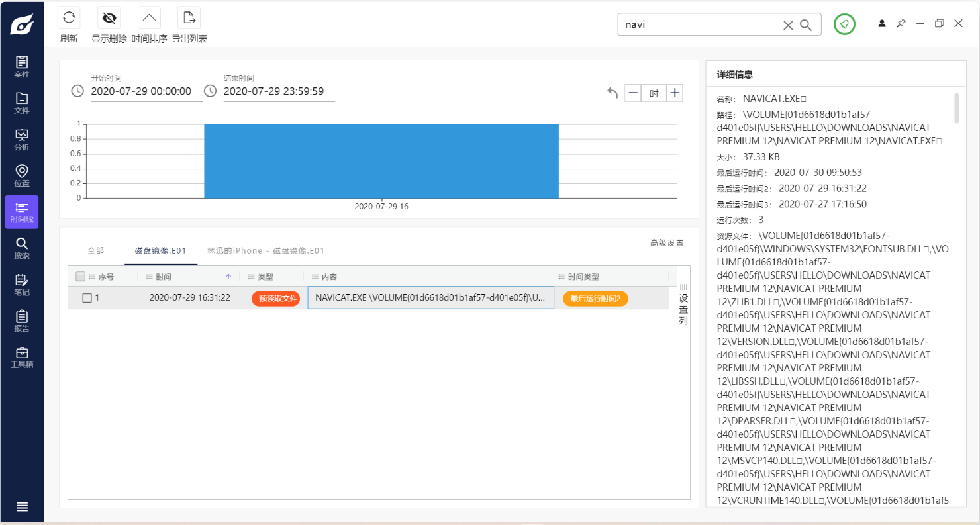Switch to the 全部 tab
Viewport: 980px width, 525px height.
[x=95, y=251]
